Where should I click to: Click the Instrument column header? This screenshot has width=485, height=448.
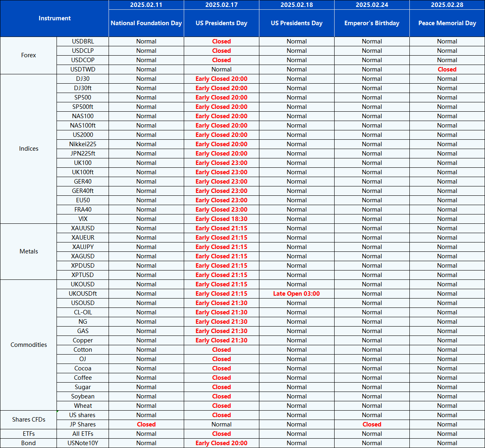(x=54, y=18)
